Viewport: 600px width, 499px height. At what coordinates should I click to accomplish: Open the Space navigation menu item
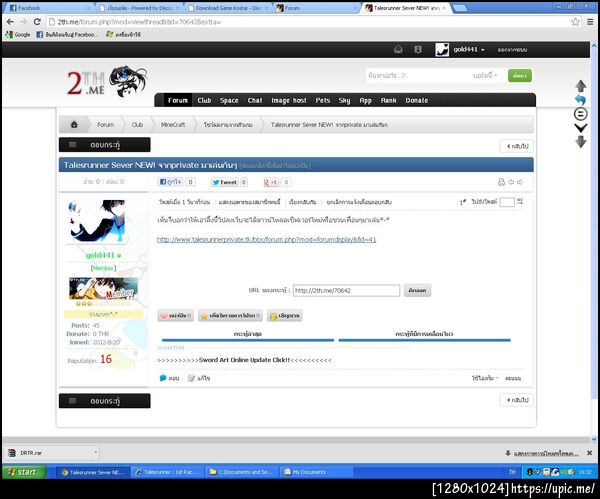click(x=229, y=100)
